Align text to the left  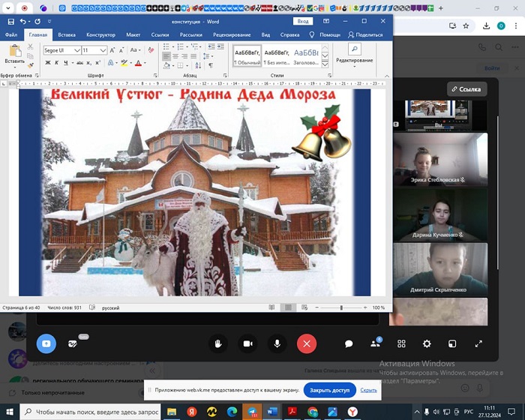166,56
